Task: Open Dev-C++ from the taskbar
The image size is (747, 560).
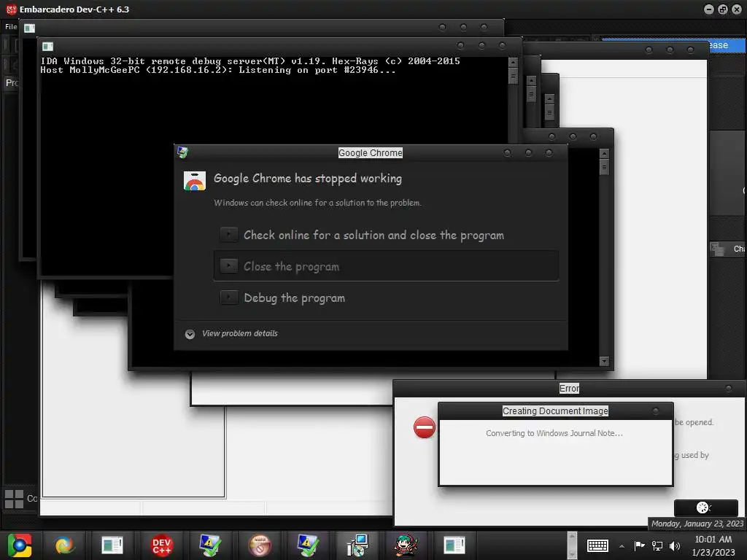Action: pyautogui.click(x=161, y=545)
